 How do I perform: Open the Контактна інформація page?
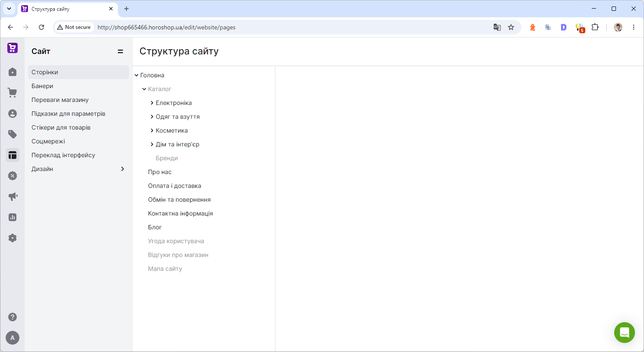coord(180,213)
